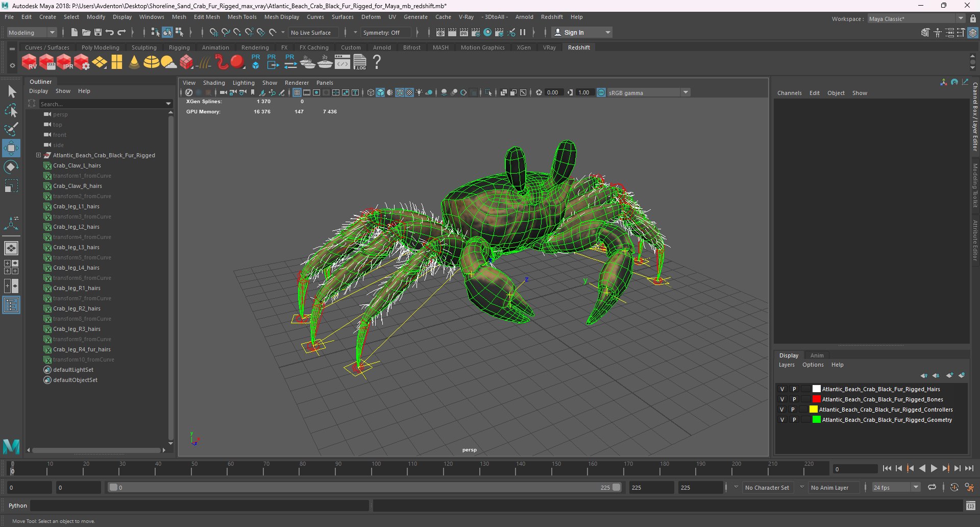Play animation backwards
The image size is (980, 527).
point(922,468)
